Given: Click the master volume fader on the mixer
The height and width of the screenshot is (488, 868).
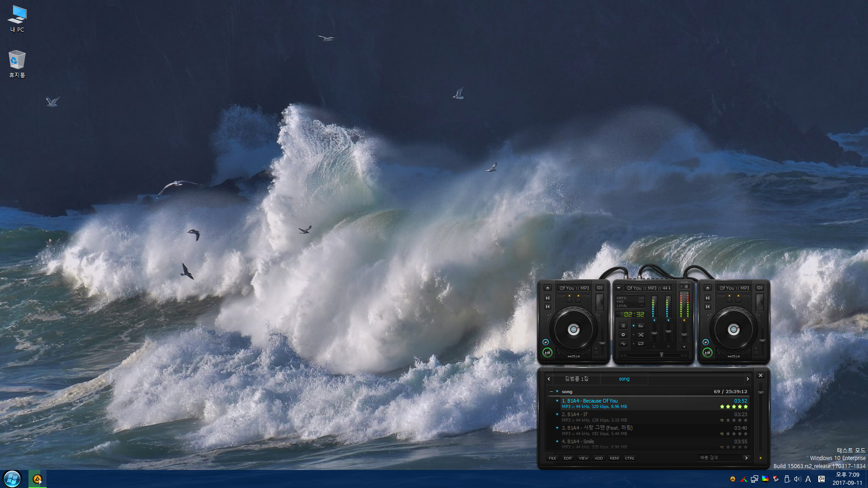Looking at the screenshot, I should point(684,335).
